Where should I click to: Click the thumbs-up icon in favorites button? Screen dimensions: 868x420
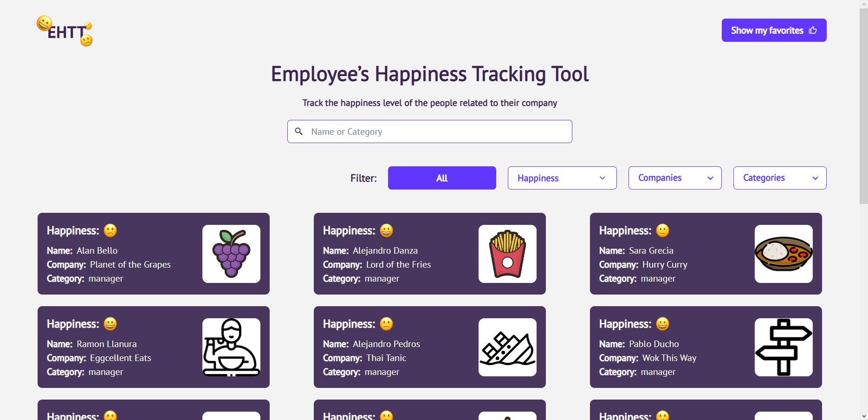[813, 30]
